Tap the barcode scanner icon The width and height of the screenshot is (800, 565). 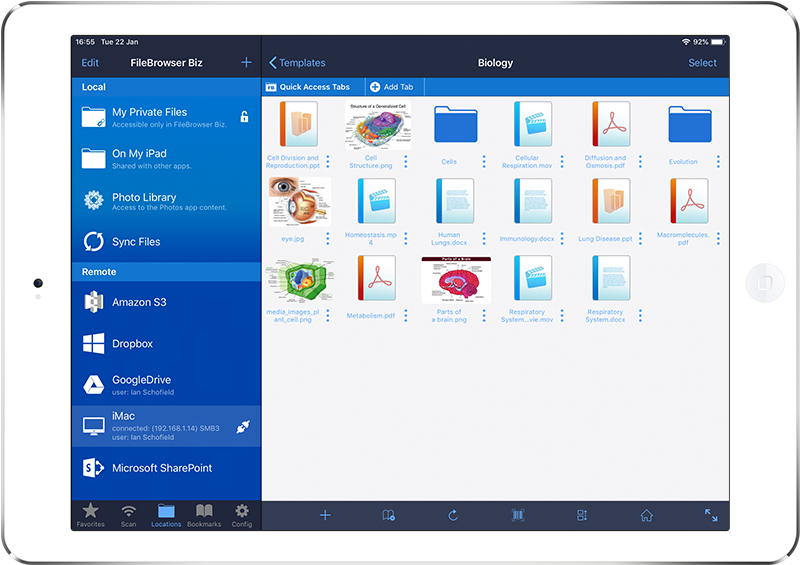[517, 515]
